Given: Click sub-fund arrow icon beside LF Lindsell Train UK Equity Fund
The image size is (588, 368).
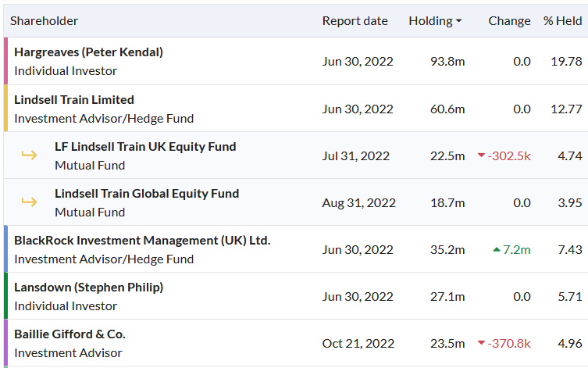Looking at the screenshot, I should [x=29, y=155].
